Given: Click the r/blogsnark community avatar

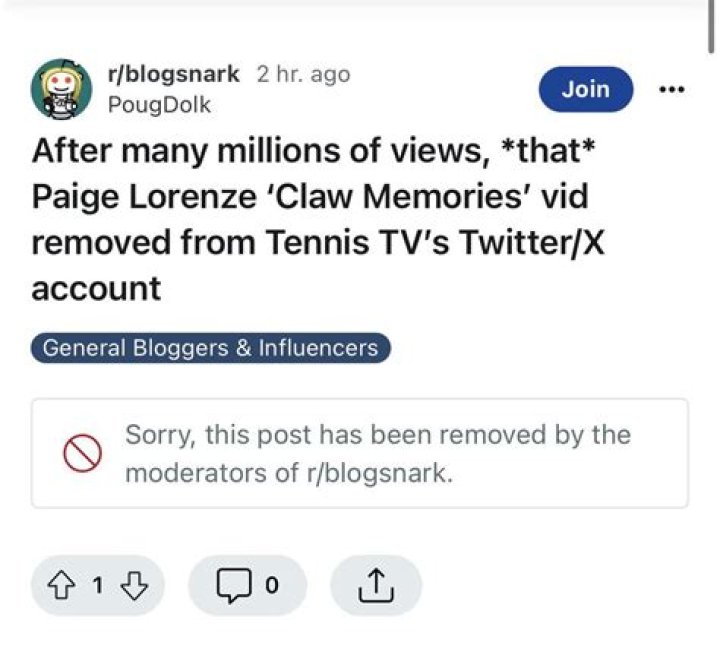Looking at the screenshot, I should tap(61, 89).
